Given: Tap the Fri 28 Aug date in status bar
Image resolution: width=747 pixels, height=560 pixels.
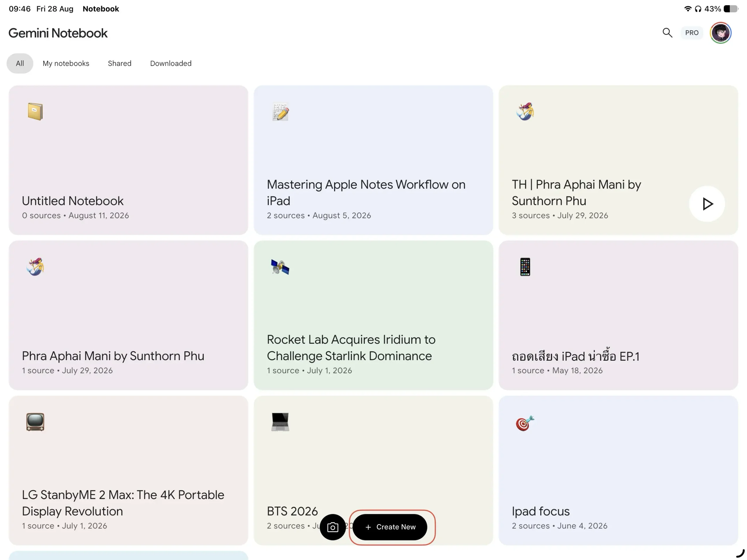Looking at the screenshot, I should [55, 9].
